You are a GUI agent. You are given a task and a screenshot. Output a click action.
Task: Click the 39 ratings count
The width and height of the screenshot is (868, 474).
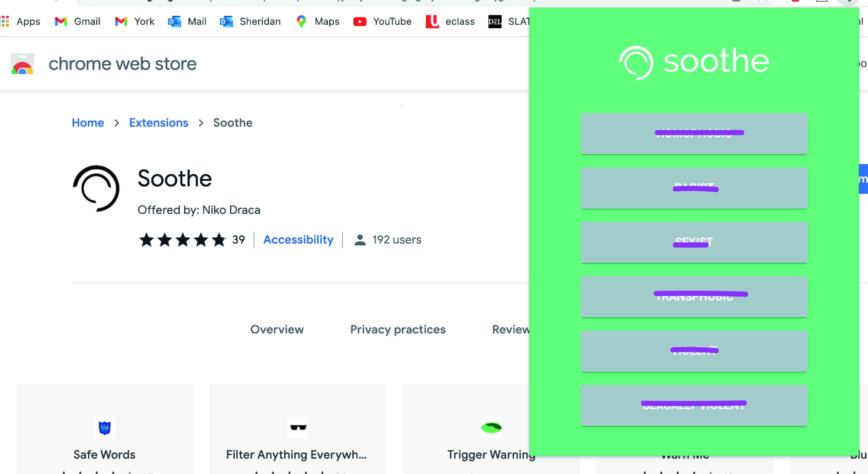[238, 240]
